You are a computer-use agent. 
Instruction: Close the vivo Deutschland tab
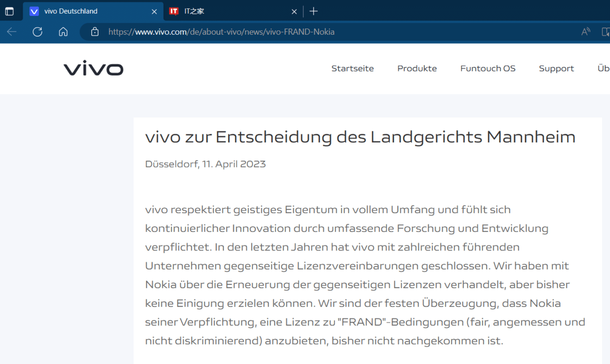point(154,12)
